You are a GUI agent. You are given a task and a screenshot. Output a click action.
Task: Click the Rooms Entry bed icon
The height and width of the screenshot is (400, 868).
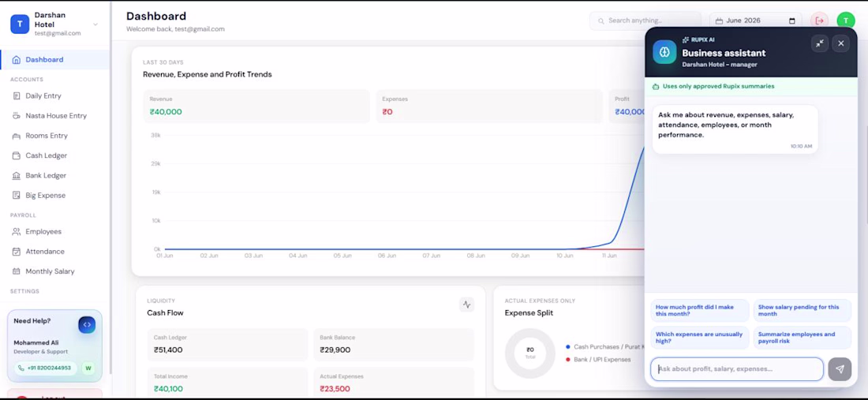pos(16,136)
